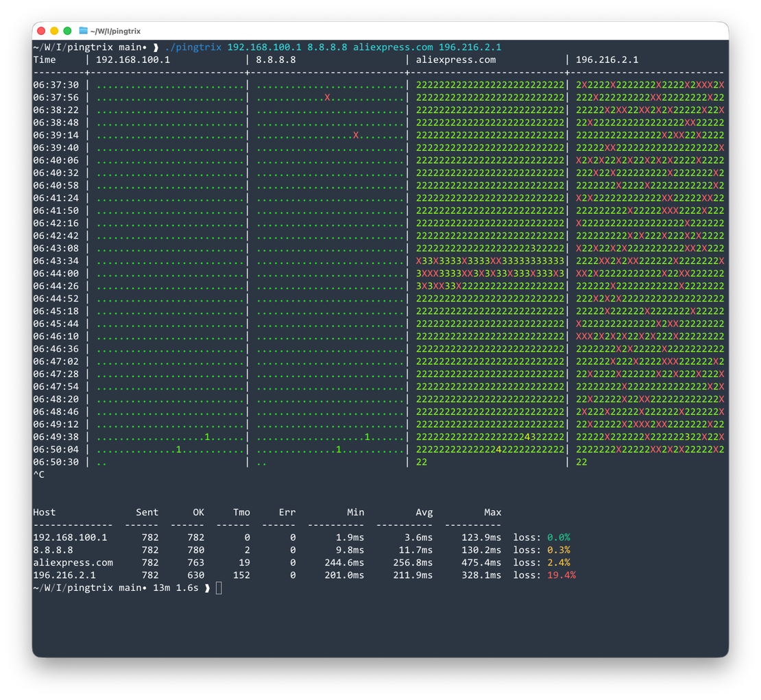
Task: Click the ./pingtrix command on the first line
Action: click(193, 47)
